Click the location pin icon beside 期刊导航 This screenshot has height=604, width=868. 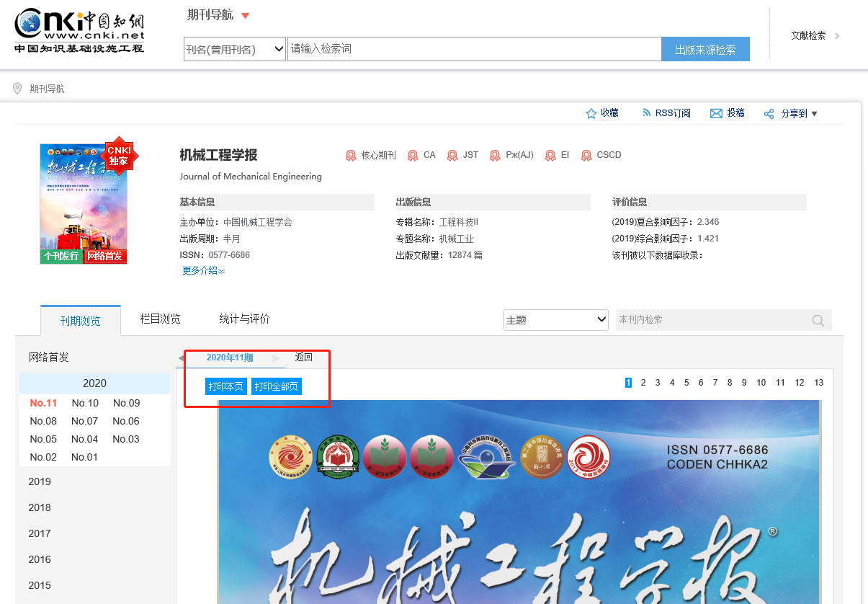(18, 89)
